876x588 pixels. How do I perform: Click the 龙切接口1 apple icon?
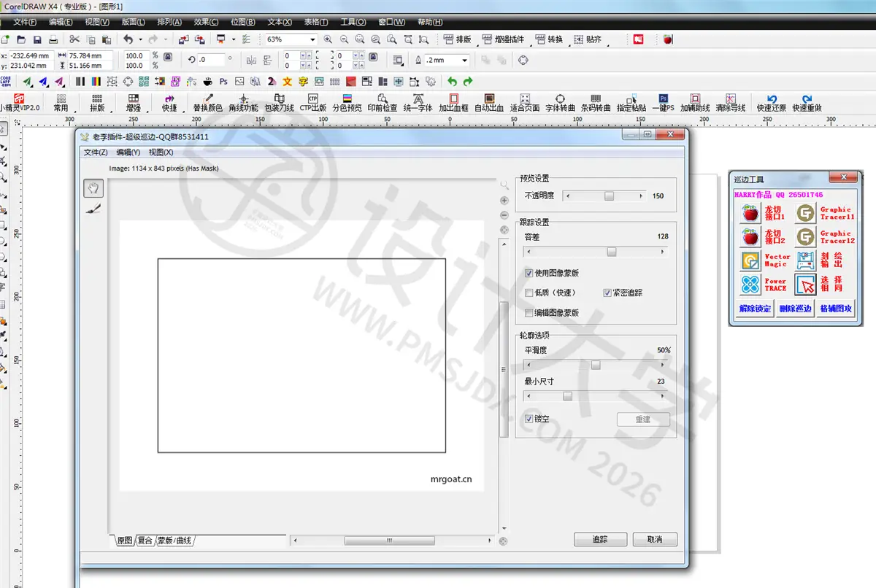coord(750,213)
